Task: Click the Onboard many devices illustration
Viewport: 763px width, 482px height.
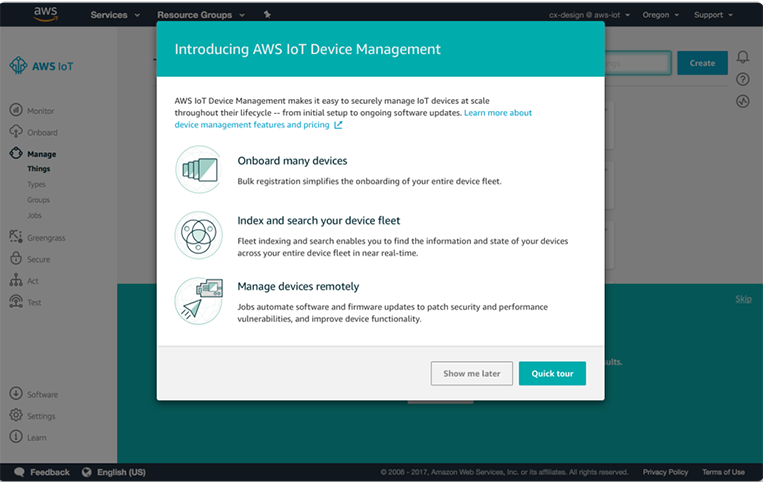Action: (199, 169)
